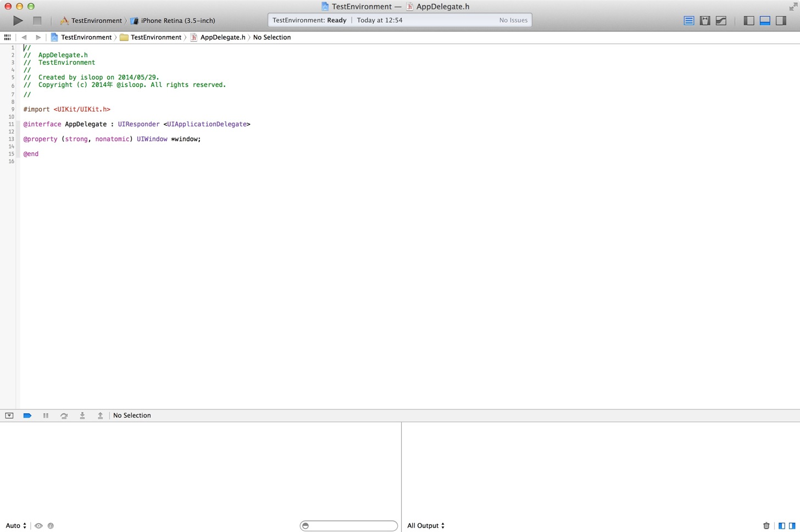Click the Quick Look eye icon
The height and width of the screenshot is (532, 800).
(38, 526)
